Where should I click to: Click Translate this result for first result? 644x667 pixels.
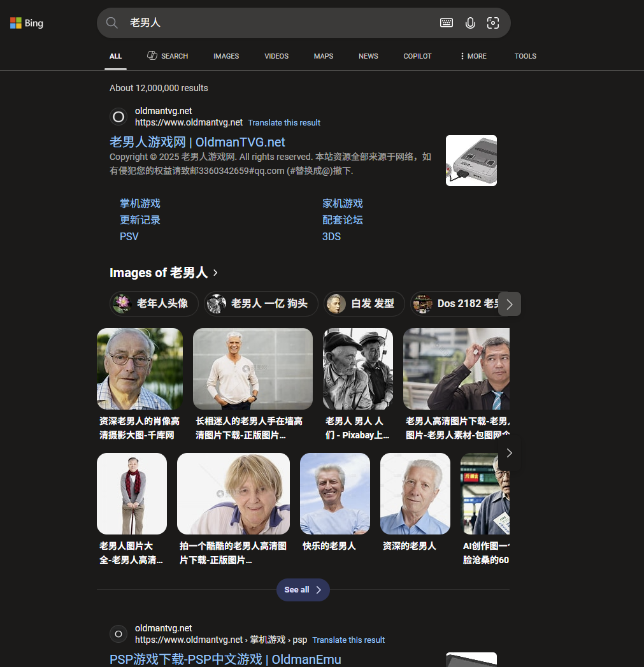point(284,122)
